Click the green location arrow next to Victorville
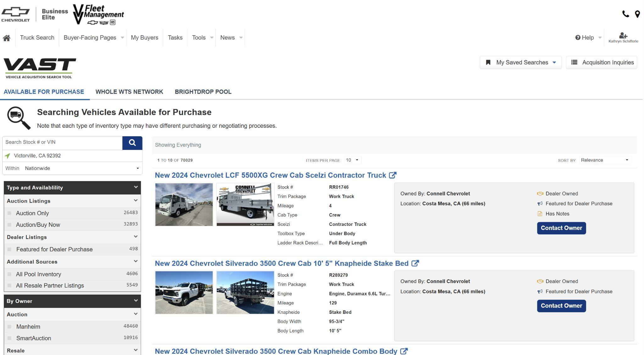The height and width of the screenshot is (355, 644). pos(8,156)
